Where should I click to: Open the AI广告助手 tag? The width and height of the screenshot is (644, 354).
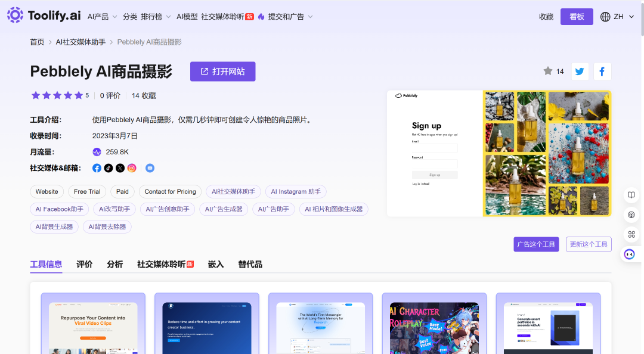click(x=274, y=209)
